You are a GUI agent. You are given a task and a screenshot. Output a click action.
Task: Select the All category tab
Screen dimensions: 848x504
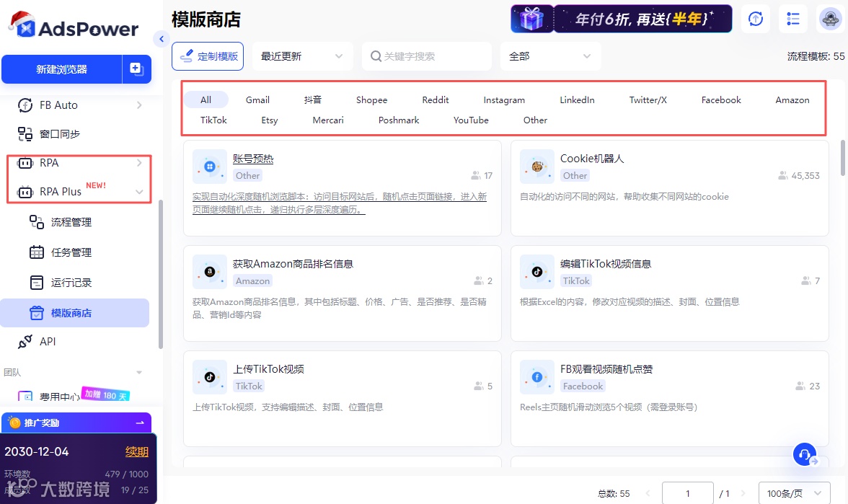(x=206, y=100)
